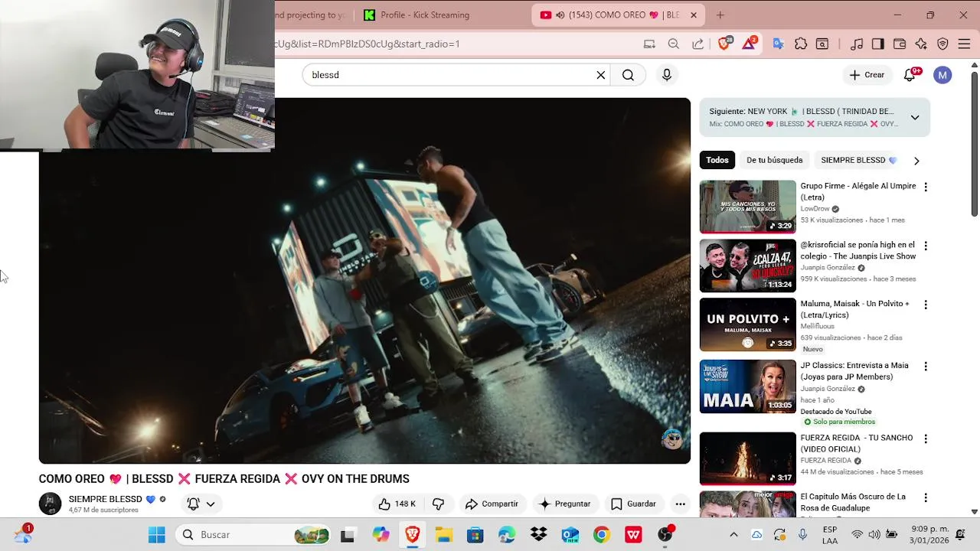Open the Windows Start button
Screen dimensions: 980x551
tap(156, 534)
